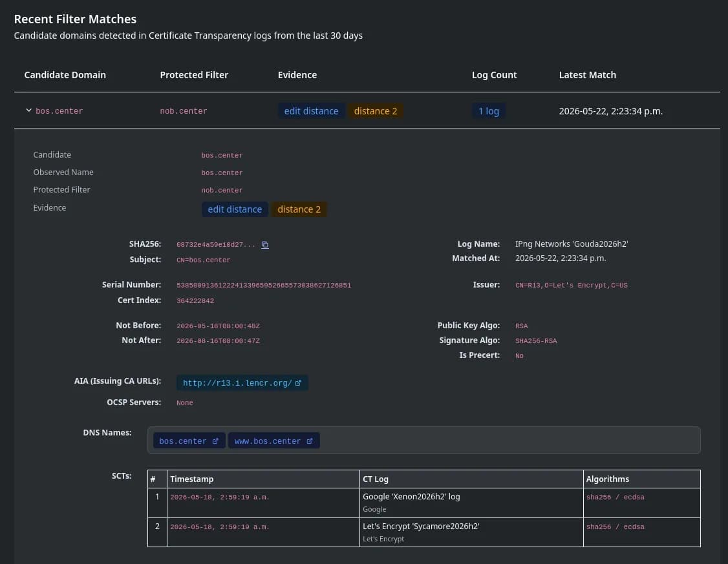The height and width of the screenshot is (564, 728).
Task: Click the RSA public key algo value
Action: click(x=521, y=326)
